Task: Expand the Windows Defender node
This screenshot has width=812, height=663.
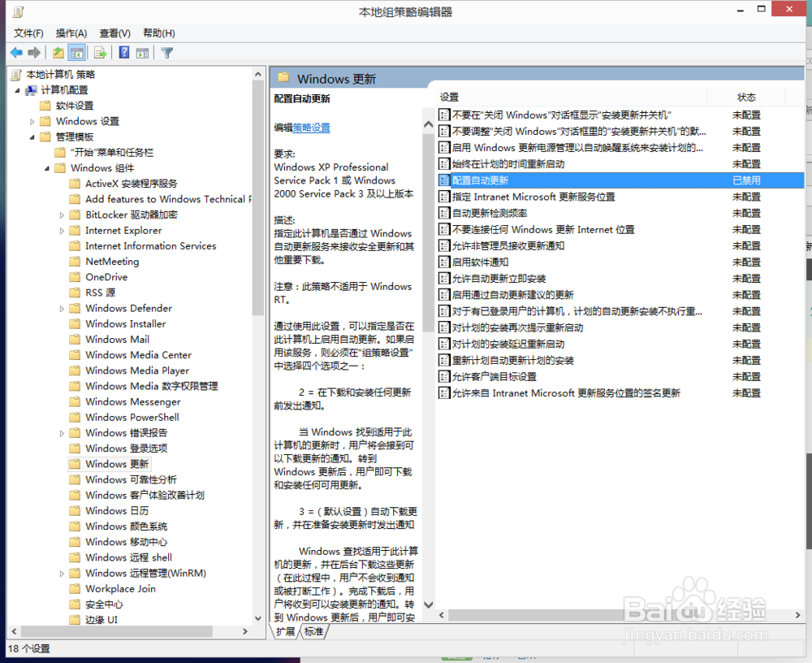Action: [x=62, y=309]
